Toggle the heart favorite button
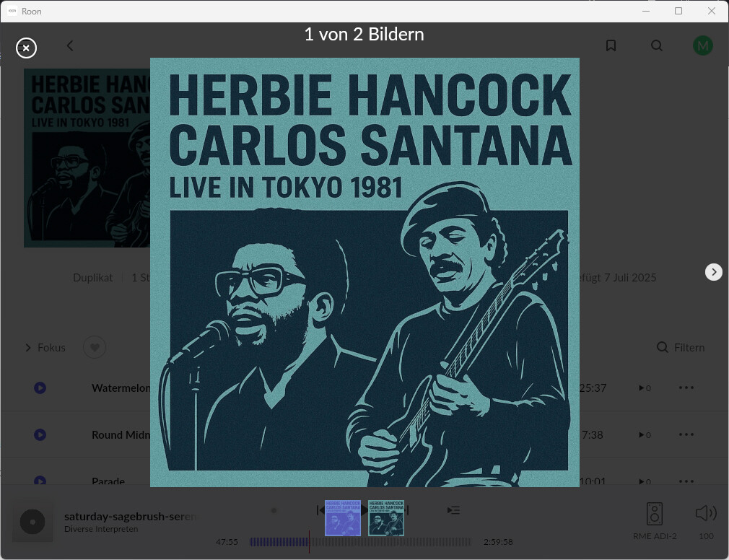729x560 pixels. tap(95, 347)
